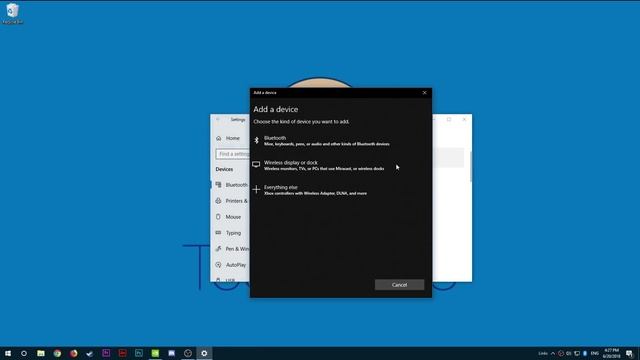Viewport: 640px width, 360px height.
Task: Open the Links toolbar in the taskbar
Action: [x=542, y=353]
